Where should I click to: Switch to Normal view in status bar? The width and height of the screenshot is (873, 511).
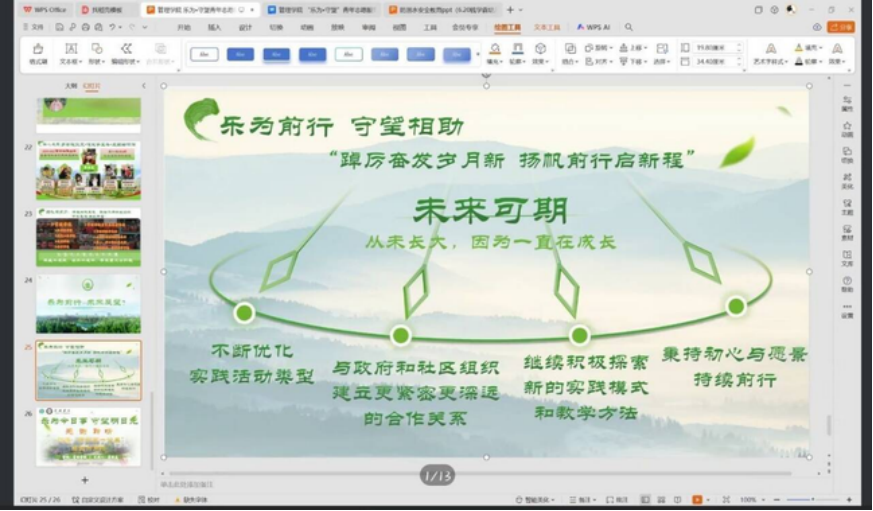tap(645, 499)
